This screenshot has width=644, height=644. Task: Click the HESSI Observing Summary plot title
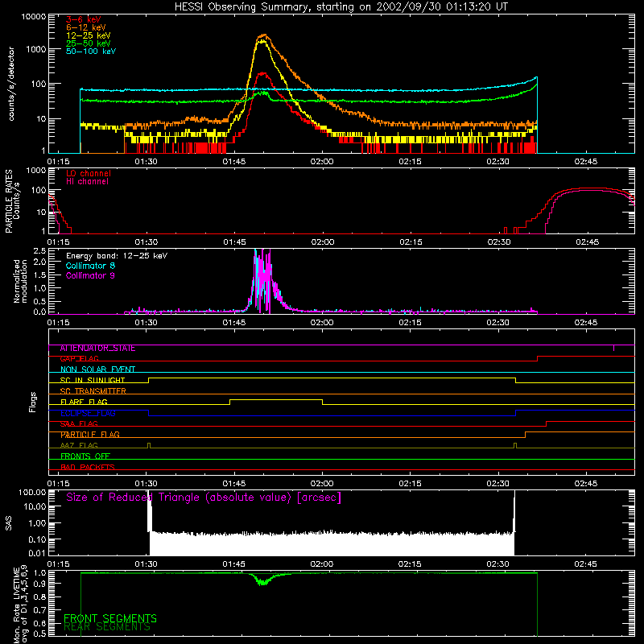341,6
